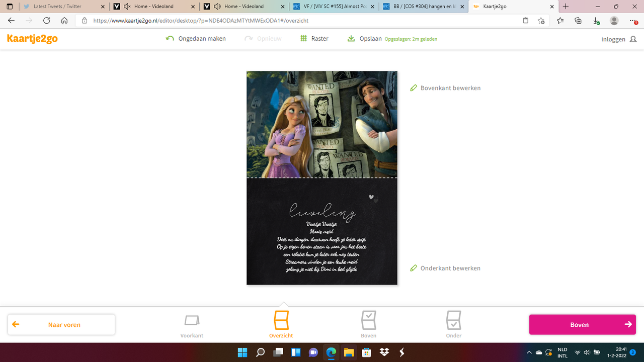Open Dropbox from taskbar
Image resolution: width=644 pixels, height=362 pixels.
[384, 352]
